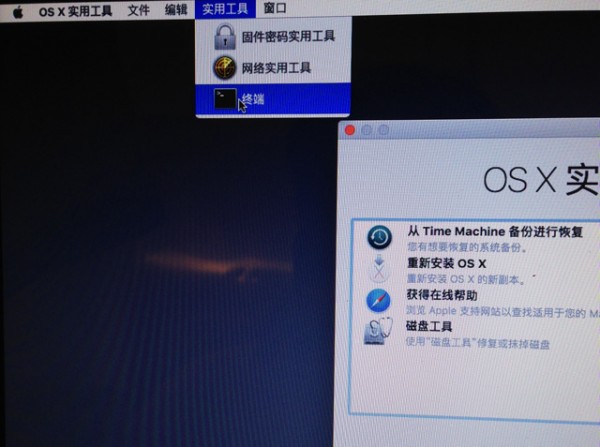Click the firmware password lock icon
The image size is (600, 447).
pos(225,37)
